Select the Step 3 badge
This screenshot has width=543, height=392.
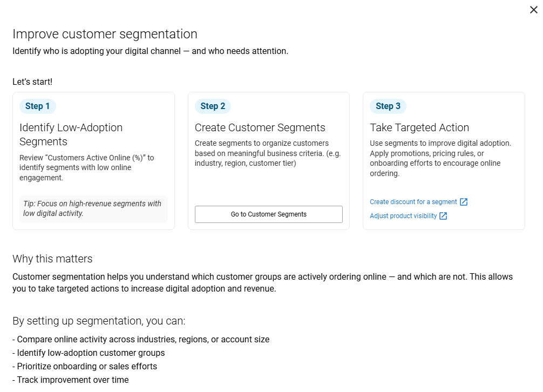(x=388, y=106)
